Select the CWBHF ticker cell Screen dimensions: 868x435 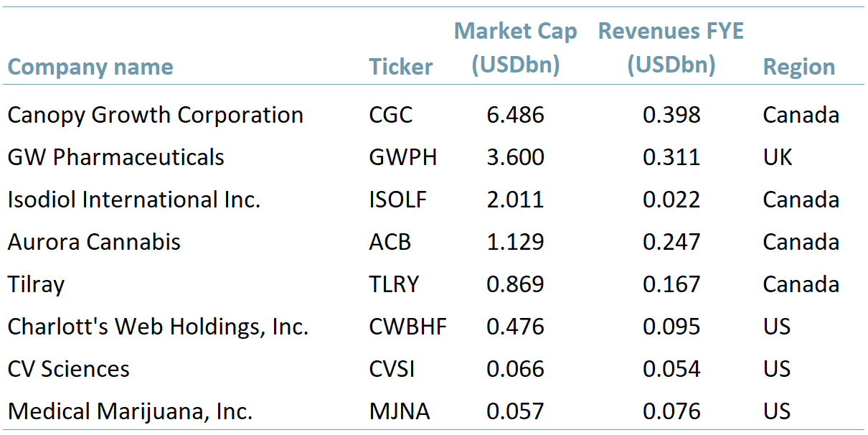[407, 327]
